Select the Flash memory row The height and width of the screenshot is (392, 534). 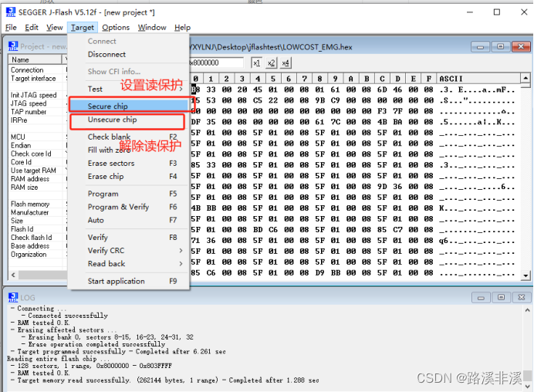click(38, 204)
